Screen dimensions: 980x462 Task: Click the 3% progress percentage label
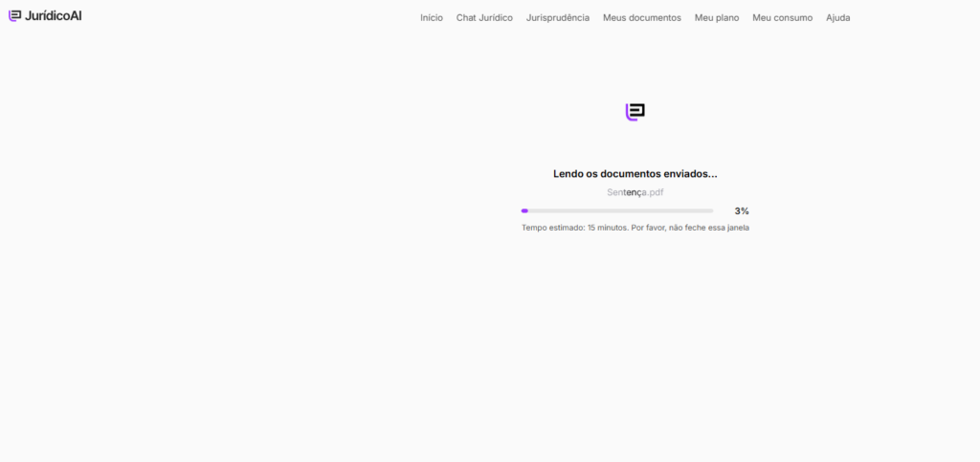[x=742, y=210]
